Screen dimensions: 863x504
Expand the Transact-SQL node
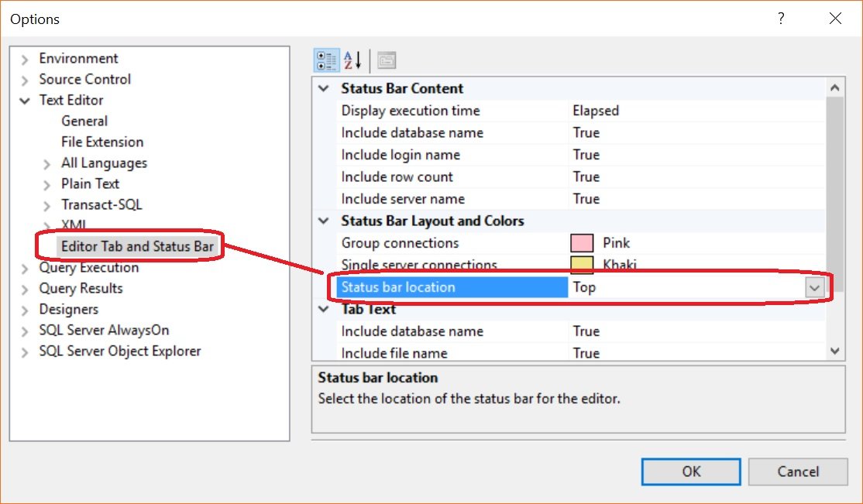[x=46, y=205]
